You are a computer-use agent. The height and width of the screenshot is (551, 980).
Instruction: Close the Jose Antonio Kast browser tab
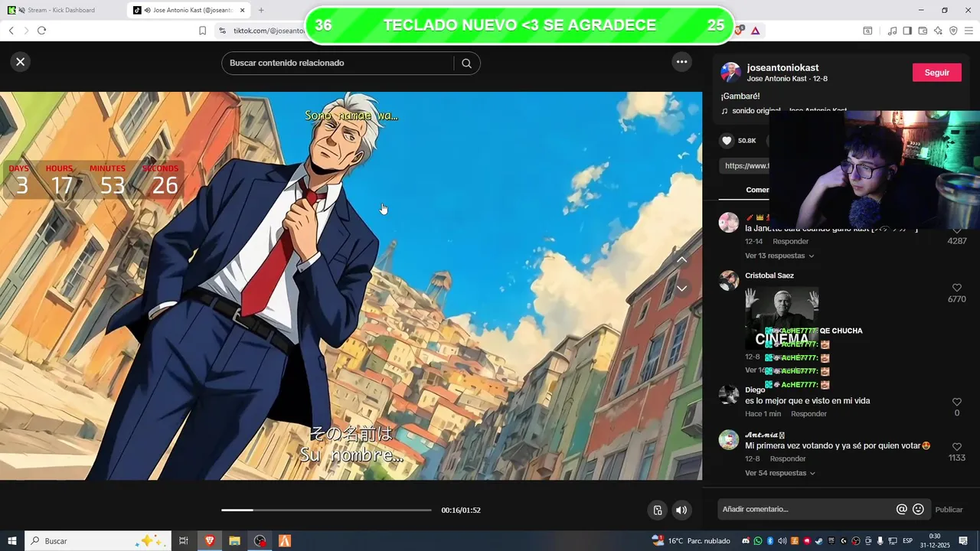[x=243, y=10]
